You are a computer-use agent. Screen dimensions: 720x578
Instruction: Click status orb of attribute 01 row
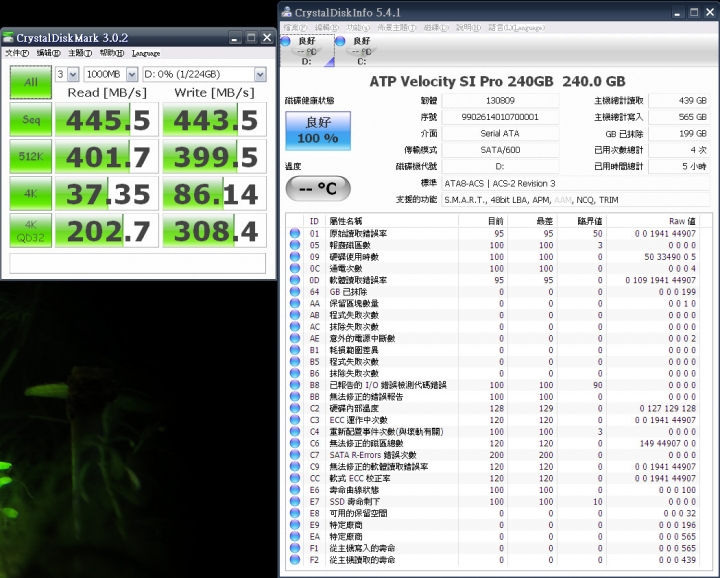295,233
